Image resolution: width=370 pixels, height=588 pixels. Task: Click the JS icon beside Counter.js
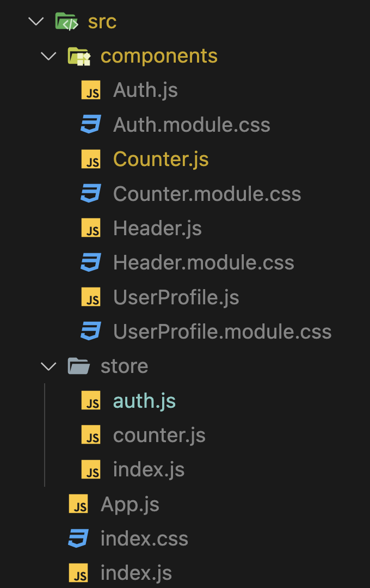(x=91, y=159)
